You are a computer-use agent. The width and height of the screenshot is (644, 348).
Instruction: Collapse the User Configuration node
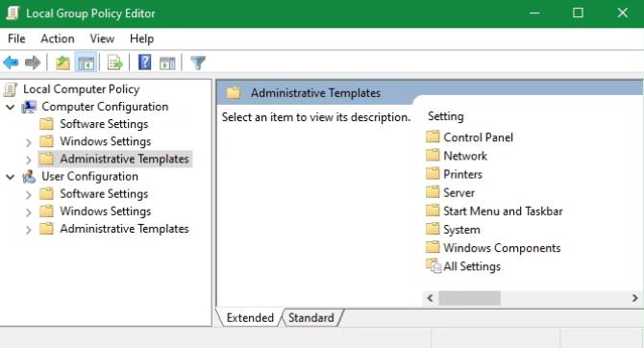pyautogui.click(x=11, y=178)
